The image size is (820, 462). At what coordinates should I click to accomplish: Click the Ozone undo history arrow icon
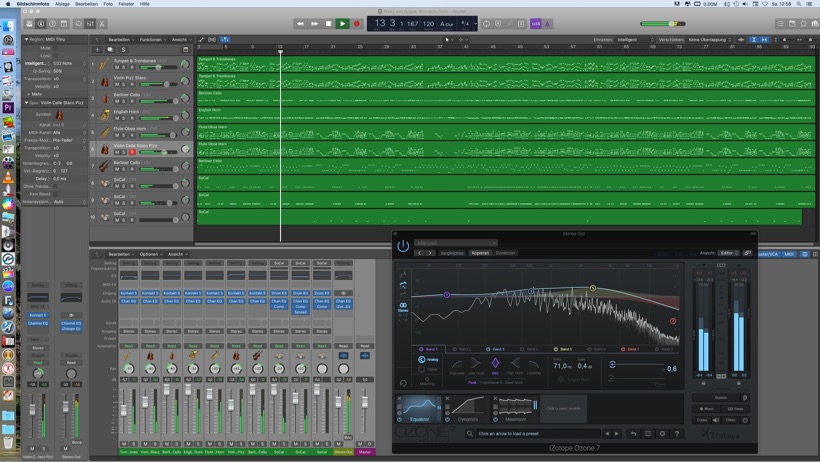coord(632,434)
